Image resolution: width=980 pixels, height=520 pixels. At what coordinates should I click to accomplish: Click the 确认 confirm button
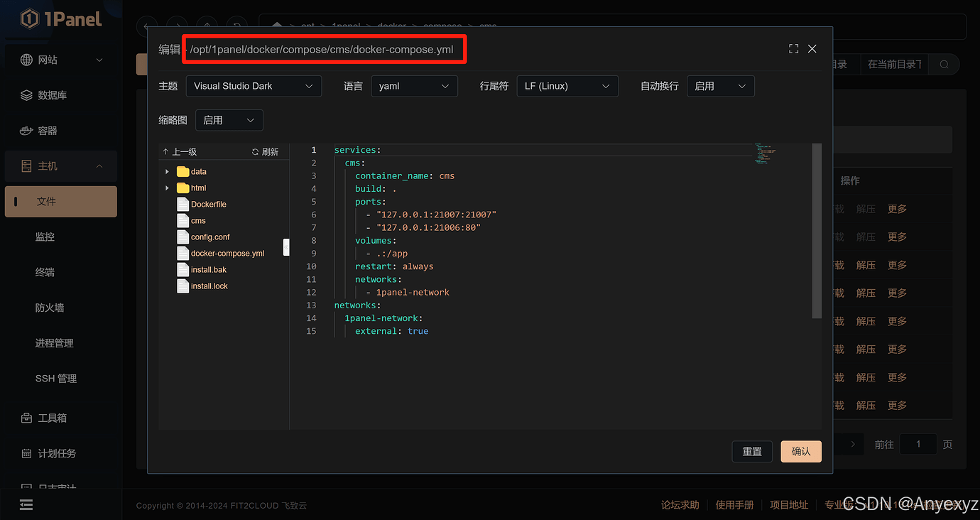click(800, 451)
